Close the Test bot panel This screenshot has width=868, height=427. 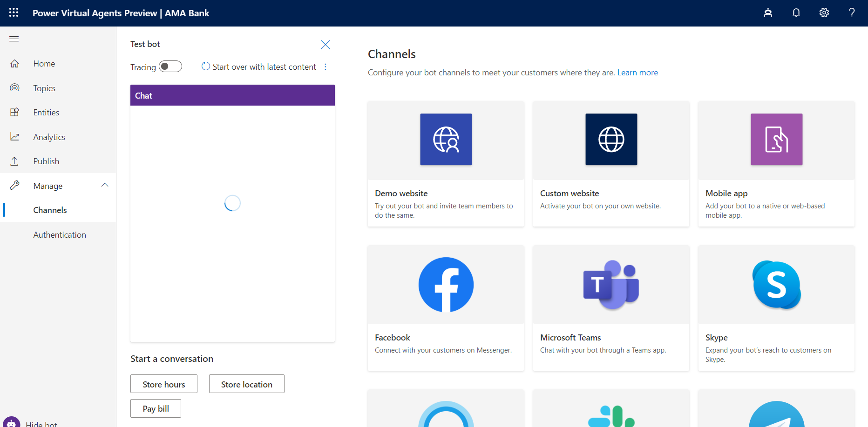(x=325, y=45)
